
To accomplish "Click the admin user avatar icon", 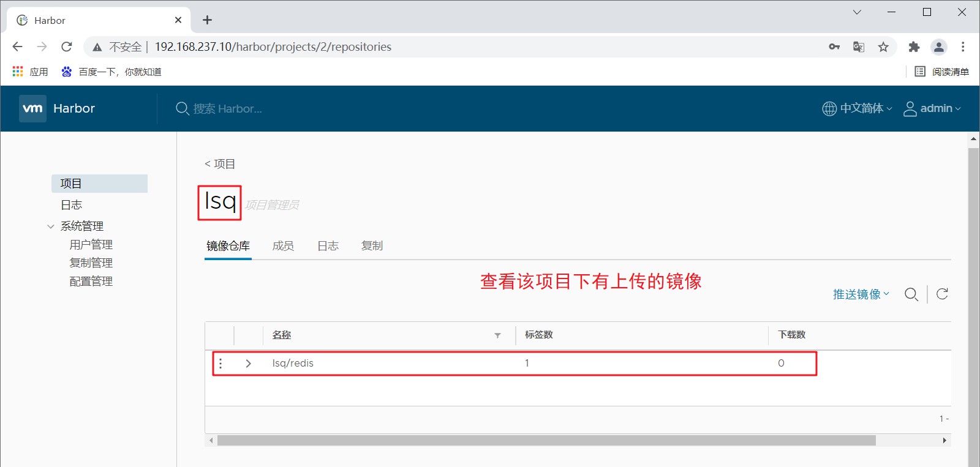I will (910, 108).
